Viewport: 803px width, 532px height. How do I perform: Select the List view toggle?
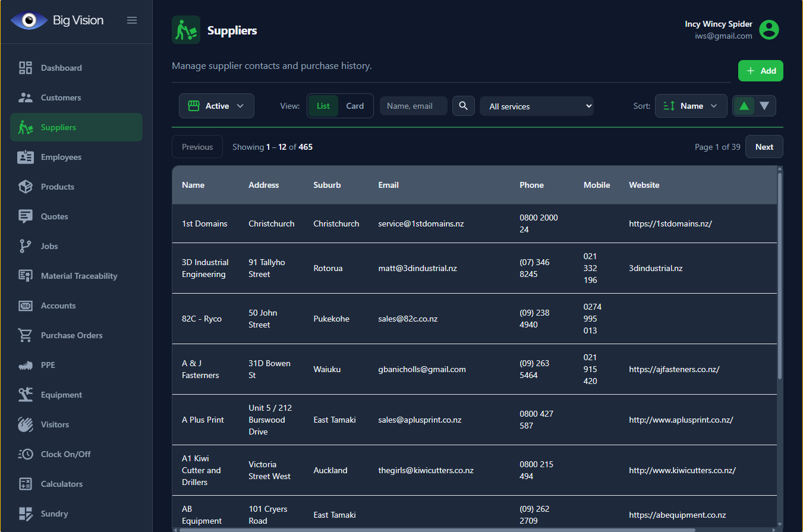[x=323, y=106]
